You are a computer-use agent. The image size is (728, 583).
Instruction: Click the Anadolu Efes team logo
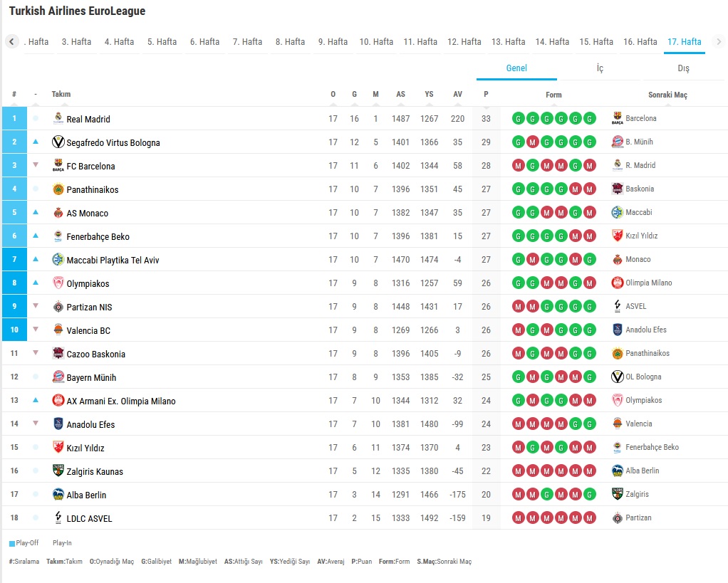pyautogui.click(x=58, y=424)
